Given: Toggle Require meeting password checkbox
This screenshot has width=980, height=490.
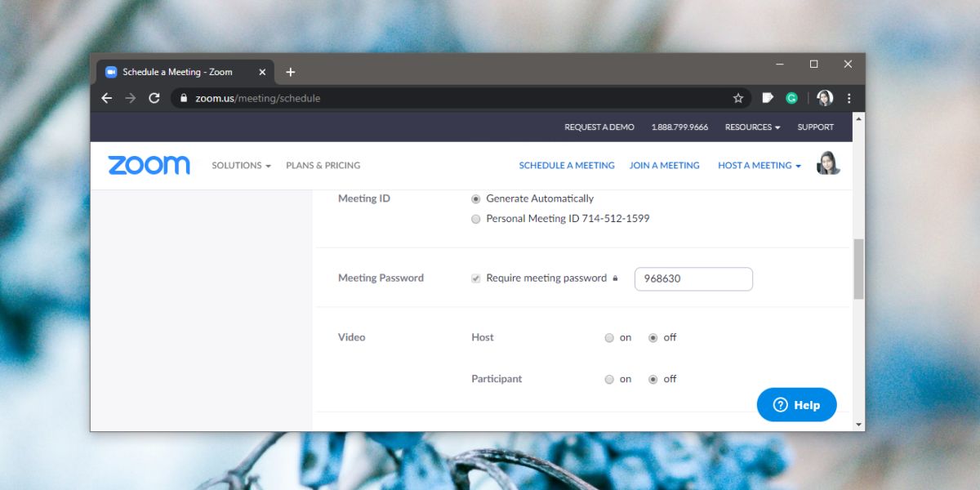Looking at the screenshot, I should coord(476,278).
